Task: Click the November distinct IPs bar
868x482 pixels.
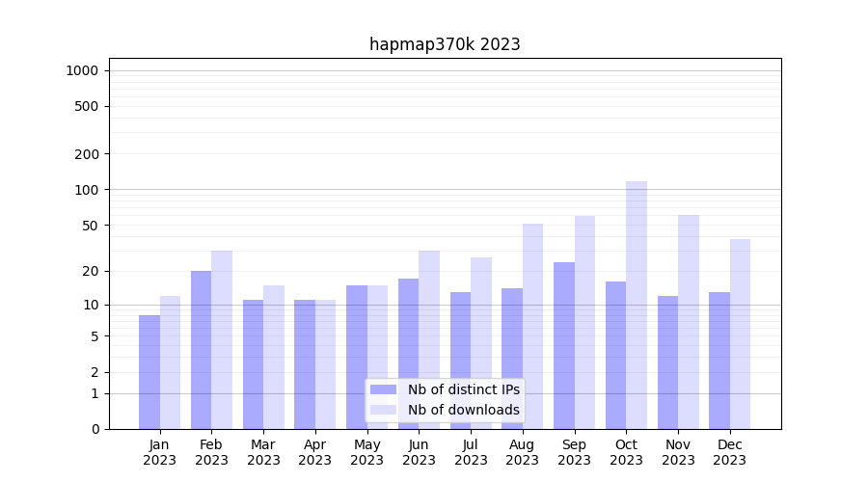Action: coord(667,362)
